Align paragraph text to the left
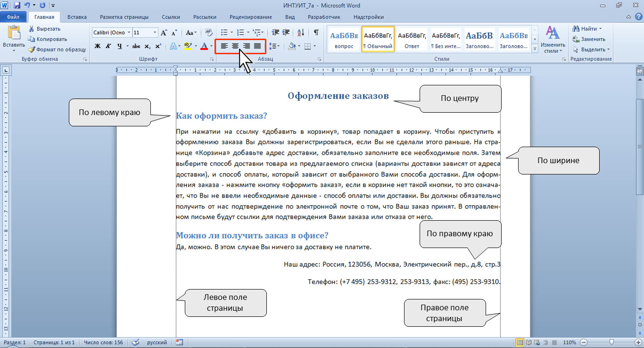Screen dimensions: 644x348 224,46
